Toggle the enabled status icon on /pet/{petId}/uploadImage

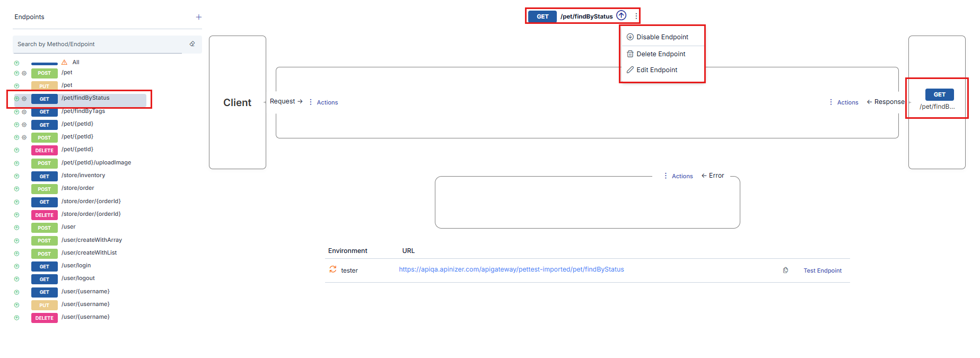(x=16, y=163)
